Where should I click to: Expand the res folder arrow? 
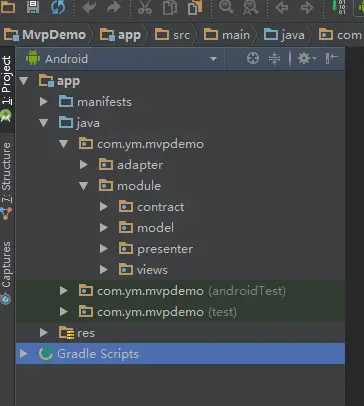(x=44, y=333)
